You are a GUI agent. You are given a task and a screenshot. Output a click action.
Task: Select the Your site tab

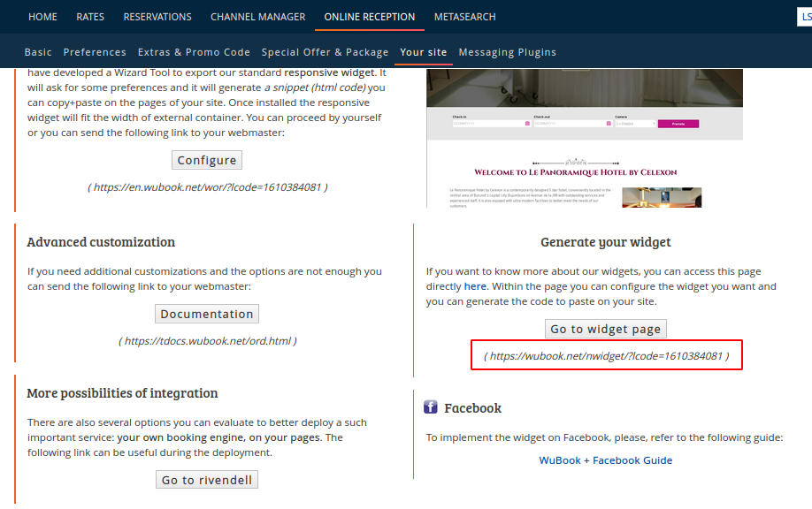pos(424,52)
